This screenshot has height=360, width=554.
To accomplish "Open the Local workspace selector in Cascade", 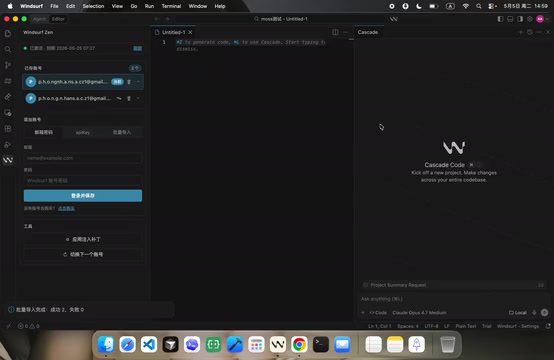I will tap(518, 313).
